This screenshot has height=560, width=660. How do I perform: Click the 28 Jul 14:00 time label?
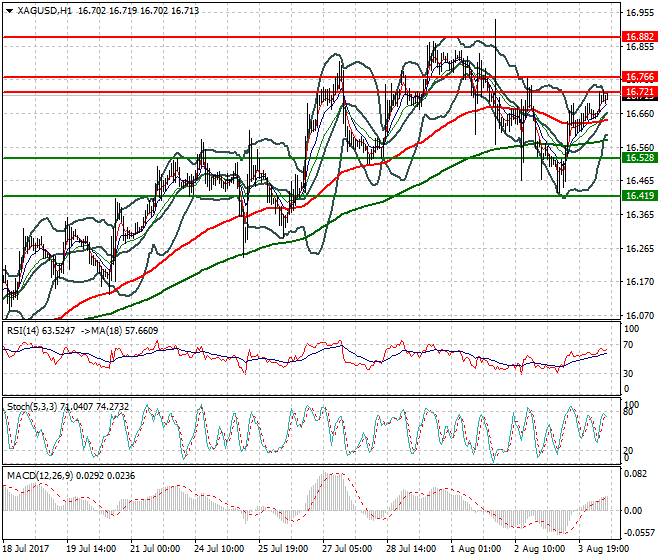(x=411, y=549)
